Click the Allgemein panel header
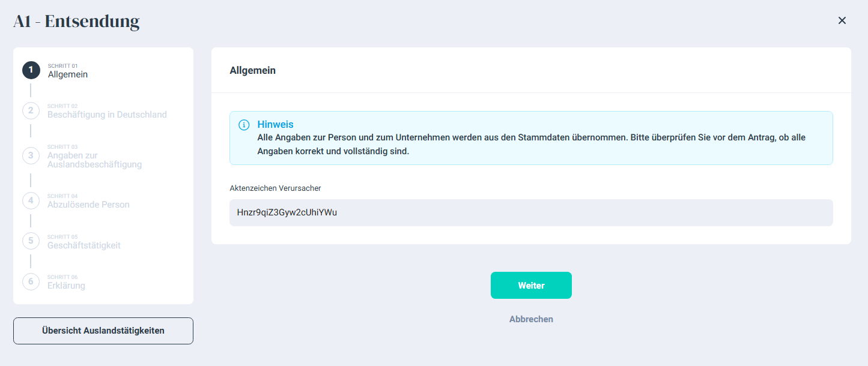This screenshot has width=868, height=366. (x=252, y=71)
